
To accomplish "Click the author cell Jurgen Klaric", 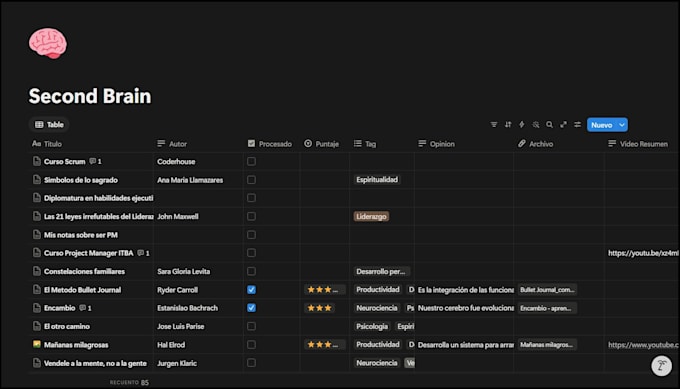I will 177,363.
